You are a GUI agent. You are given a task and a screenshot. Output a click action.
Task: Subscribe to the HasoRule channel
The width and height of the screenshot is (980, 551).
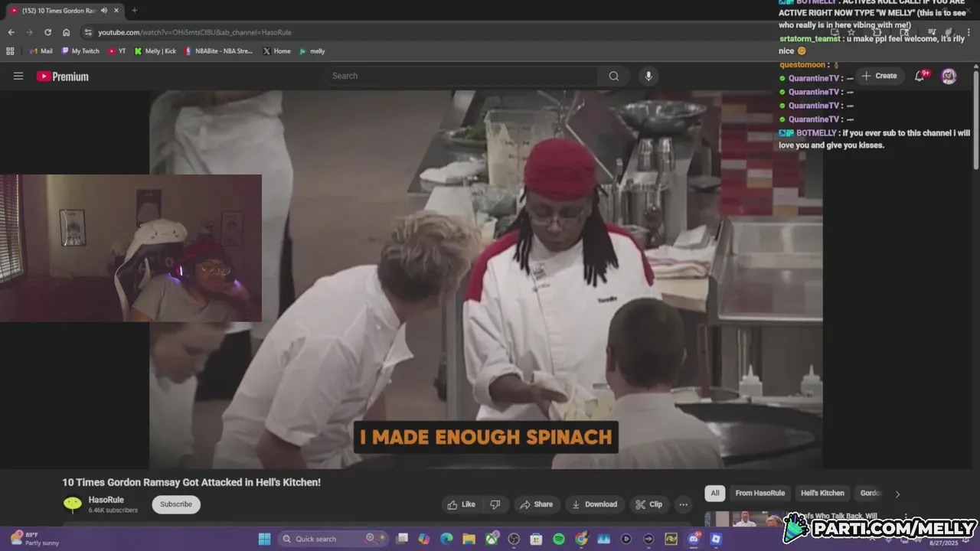pyautogui.click(x=176, y=504)
